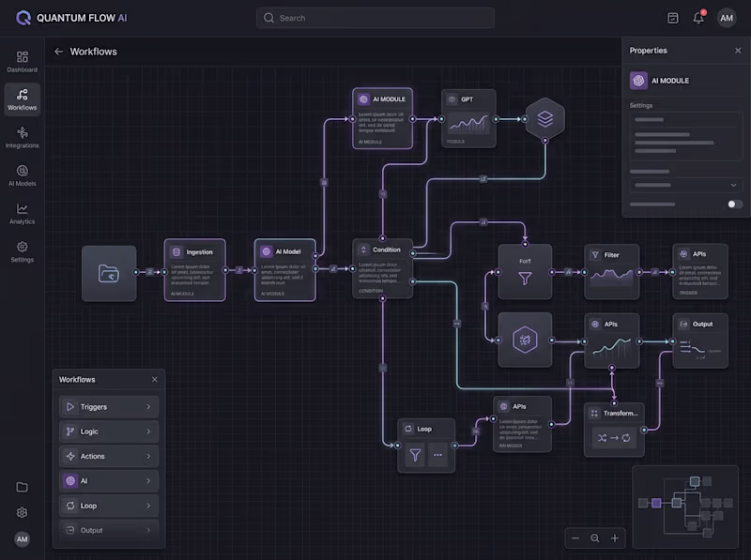751x560 pixels.
Task: Click the Condition node's top output port
Action: [x=382, y=238]
